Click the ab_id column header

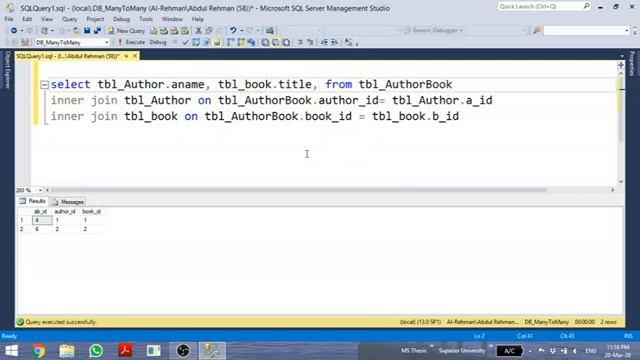tap(40, 211)
